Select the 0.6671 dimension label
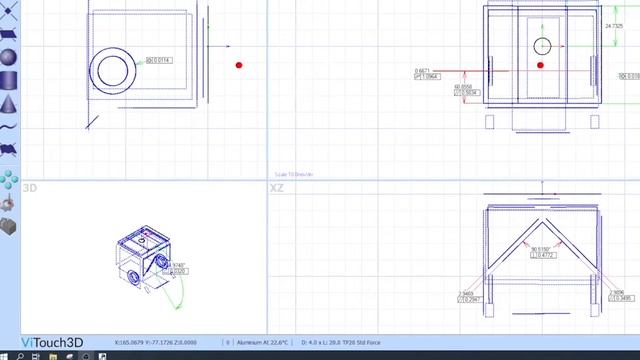The image size is (640, 360). [x=422, y=71]
